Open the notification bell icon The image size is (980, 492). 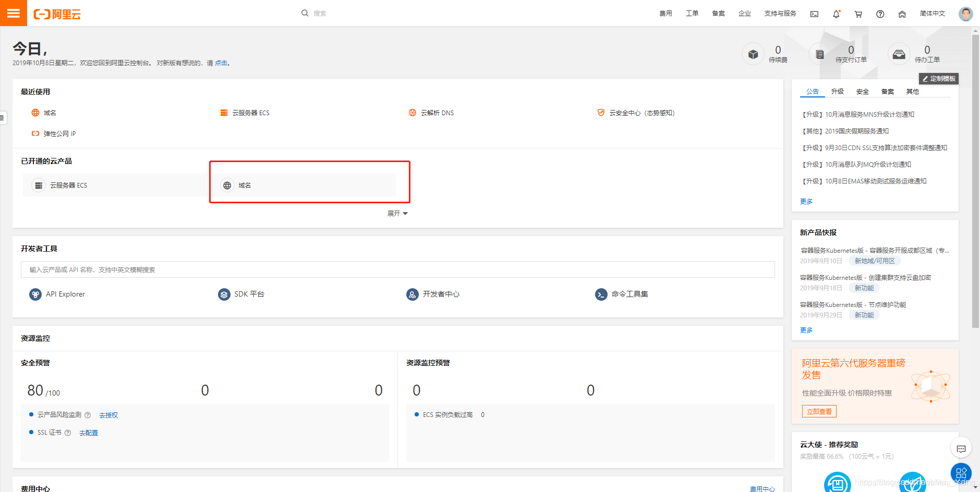click(x=836, y=14)
